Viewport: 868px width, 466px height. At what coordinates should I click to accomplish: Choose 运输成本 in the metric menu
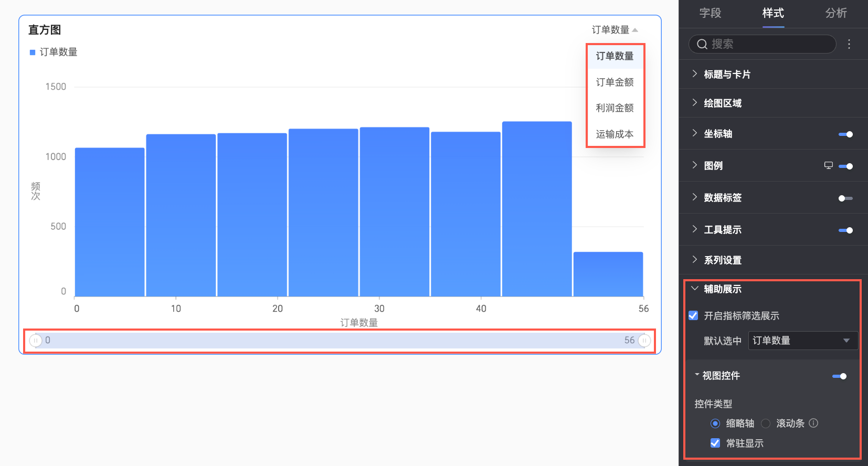tap(615, 134)
